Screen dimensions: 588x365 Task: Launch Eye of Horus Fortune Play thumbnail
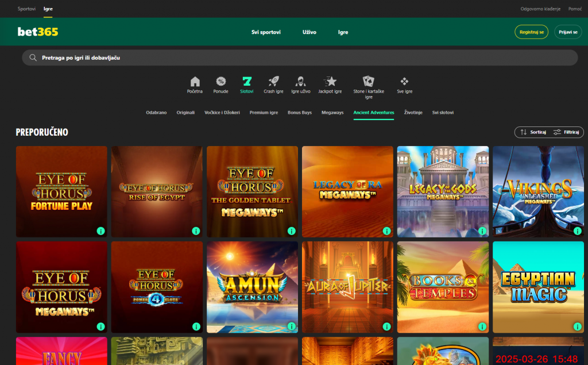tap(61, 191)
